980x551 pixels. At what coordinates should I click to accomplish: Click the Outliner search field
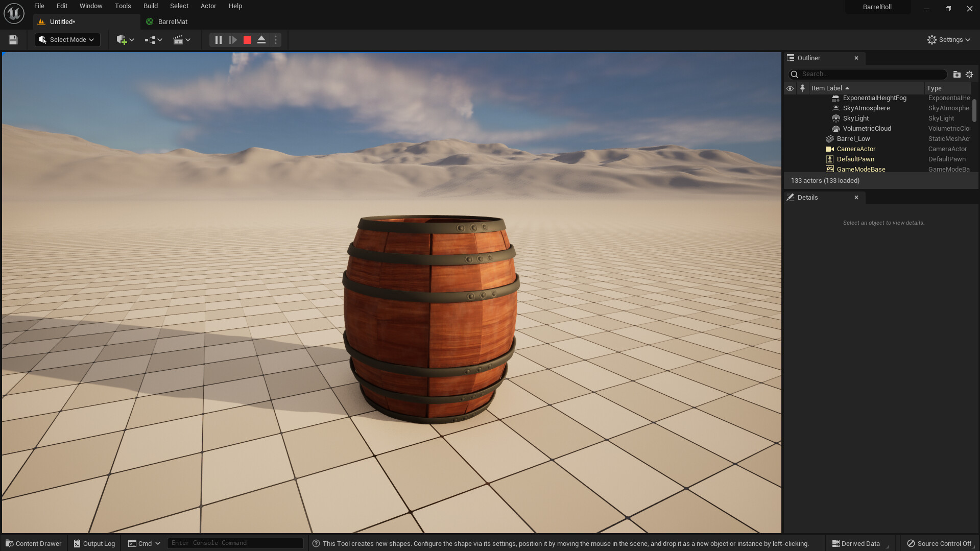pos(868,74)
